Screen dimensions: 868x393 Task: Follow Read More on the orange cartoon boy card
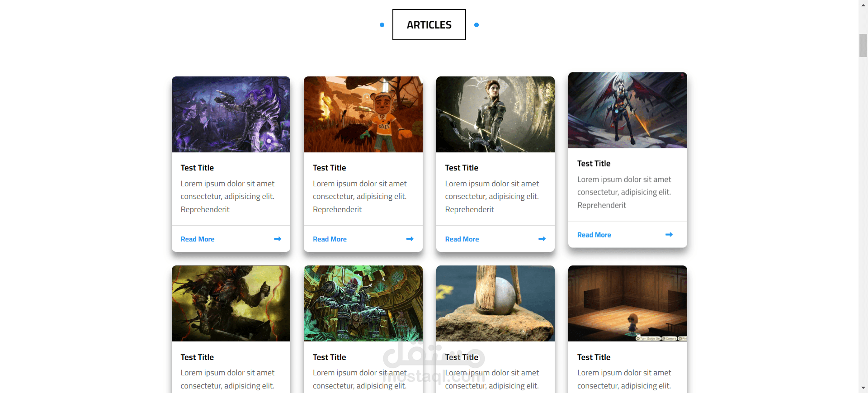click(x=330, y=239)
